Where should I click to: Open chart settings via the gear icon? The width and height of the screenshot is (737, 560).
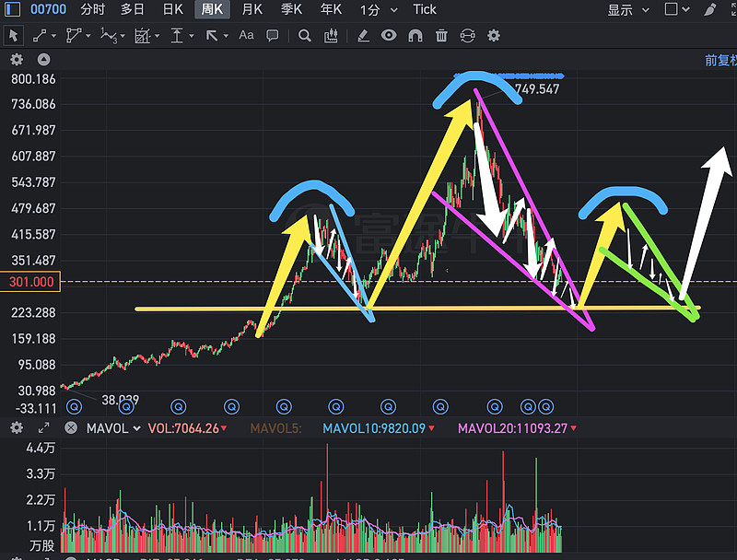point(494,35)
